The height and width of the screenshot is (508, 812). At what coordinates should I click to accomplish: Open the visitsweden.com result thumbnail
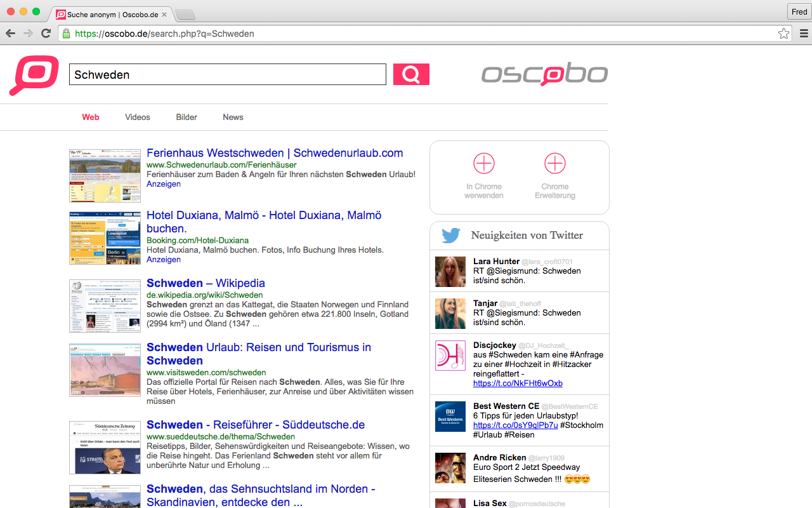(x=105, y=370)
